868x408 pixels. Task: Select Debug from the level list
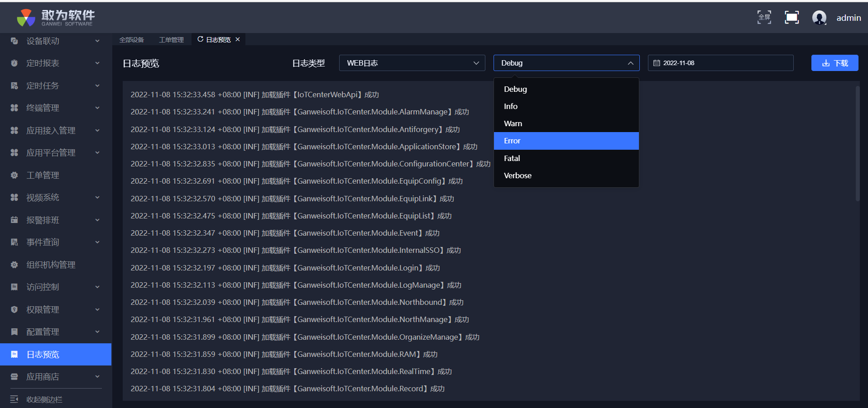click(566, 89)
